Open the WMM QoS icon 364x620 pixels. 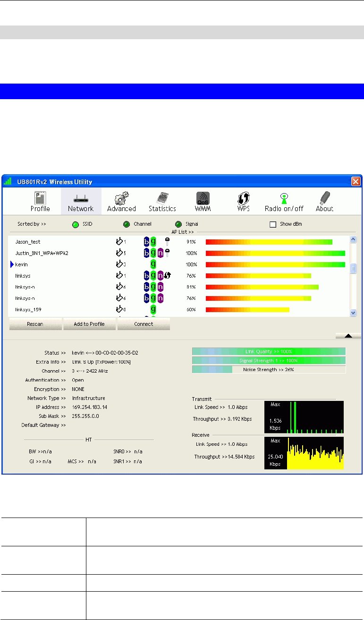(203, 198)
